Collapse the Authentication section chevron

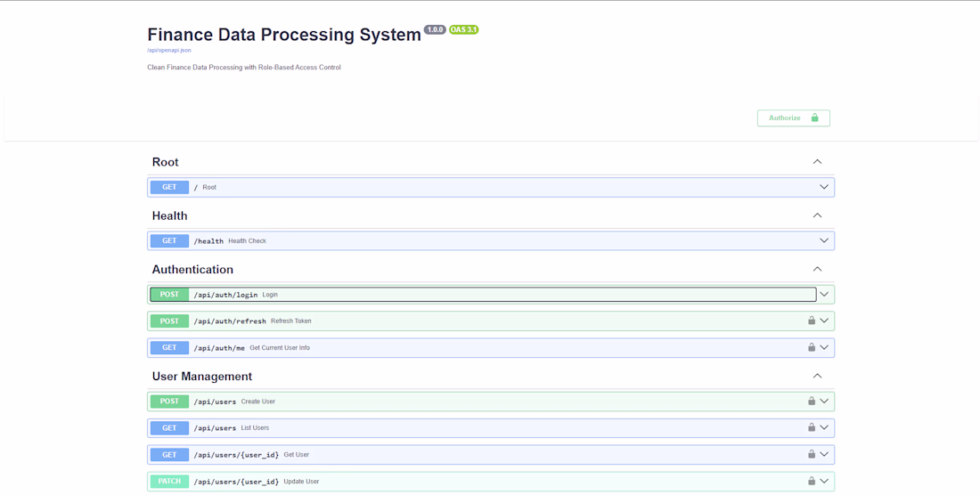817,269
